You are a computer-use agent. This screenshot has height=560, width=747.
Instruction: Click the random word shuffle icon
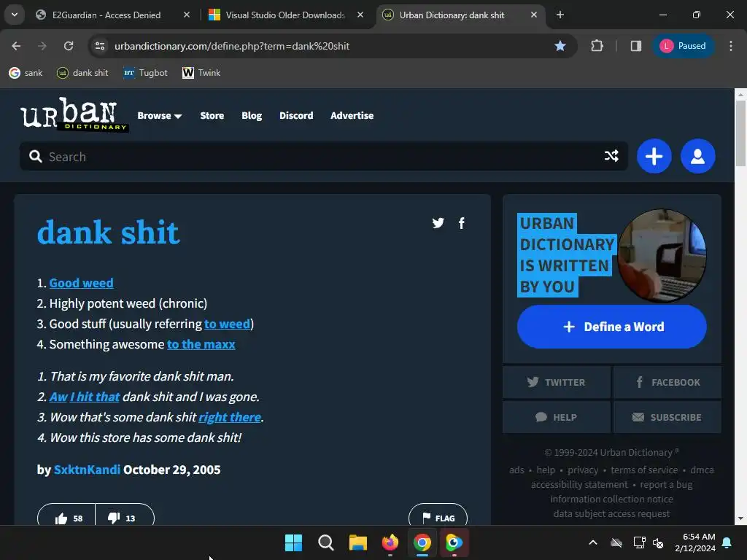point(611,156)
